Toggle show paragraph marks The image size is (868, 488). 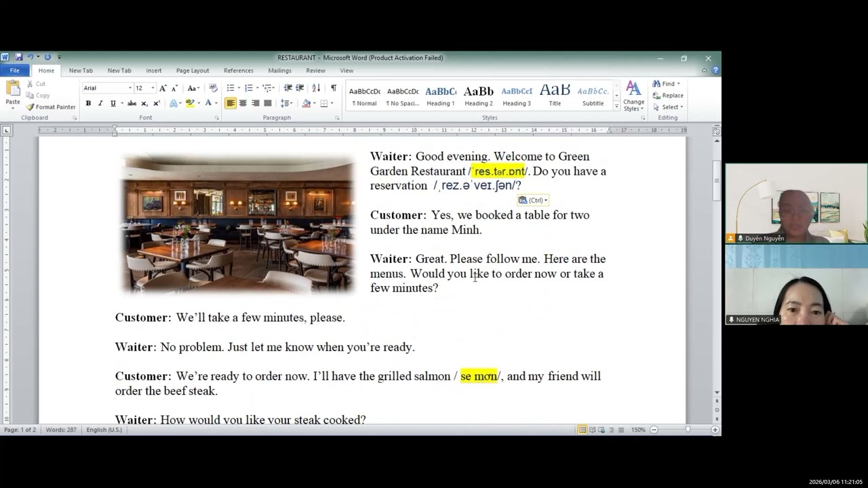click(x=333, y=88)
